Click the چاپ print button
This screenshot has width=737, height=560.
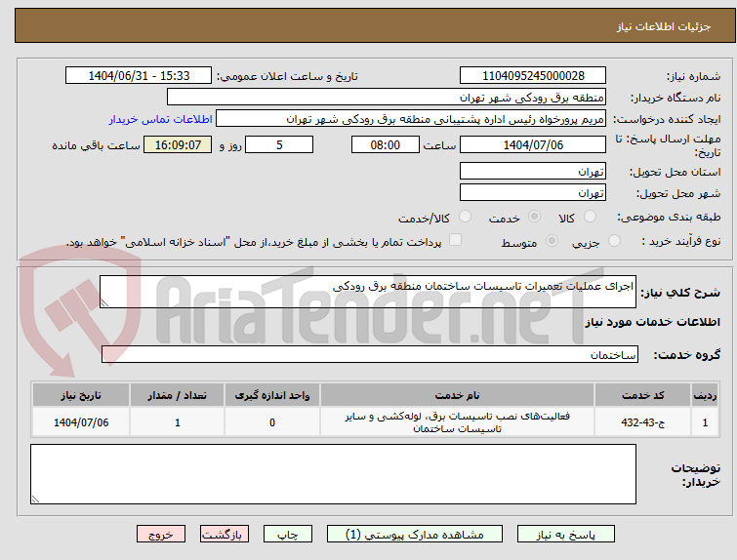(x=288, y=535)
